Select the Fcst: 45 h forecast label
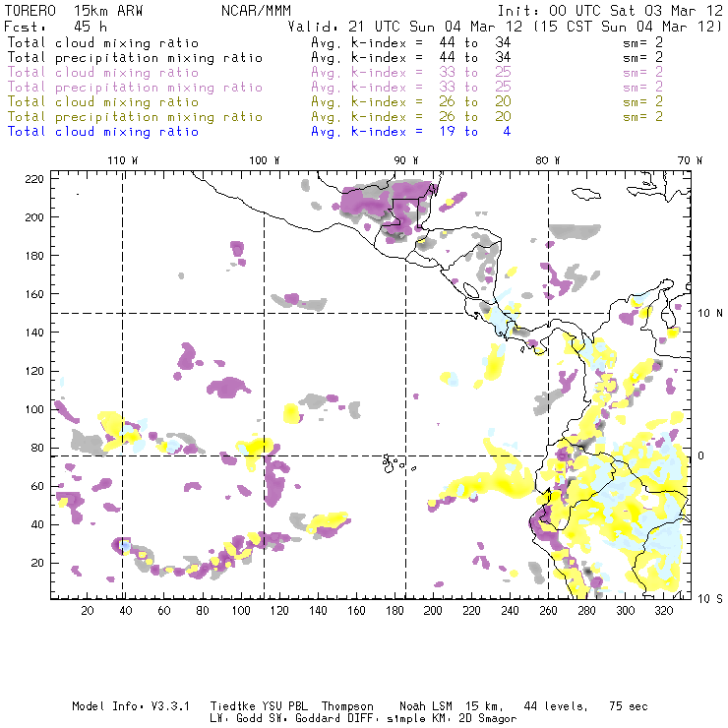Viewport: 728px width, 728px height. (x=55, y=27)
